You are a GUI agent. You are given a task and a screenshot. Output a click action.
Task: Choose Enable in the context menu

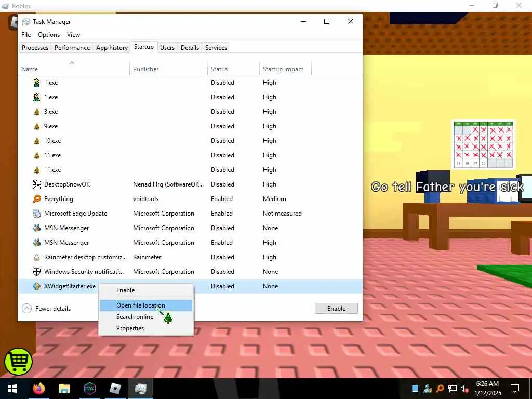click(146, 290)
